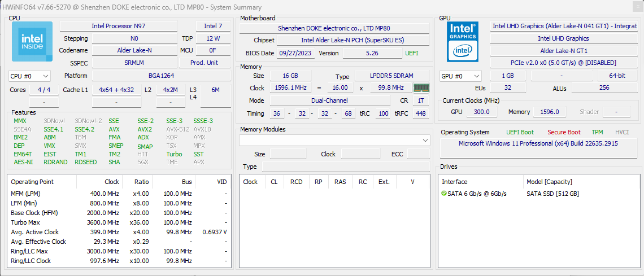Click the Turbo feature label

click(174, 154)
